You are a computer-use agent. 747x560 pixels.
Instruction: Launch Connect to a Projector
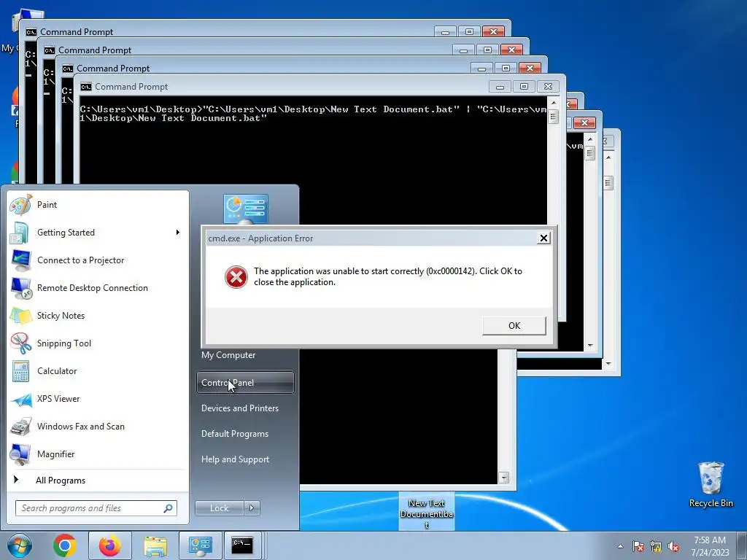coord(98,260)
